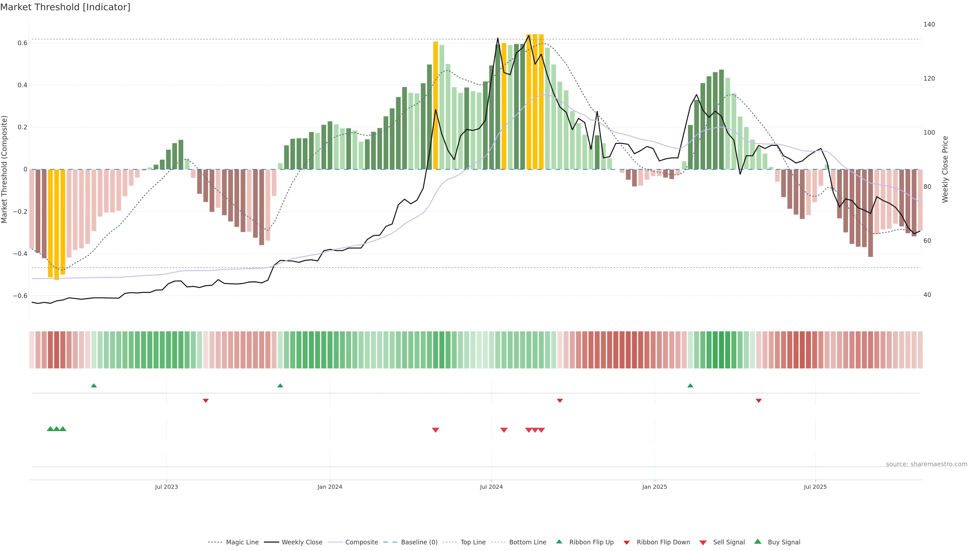The width and height of the screenshot is (980, 551).
Task: Select the earliest Ribbon Flip Up marker before Jul 2023
Action: tap(94, 386)
